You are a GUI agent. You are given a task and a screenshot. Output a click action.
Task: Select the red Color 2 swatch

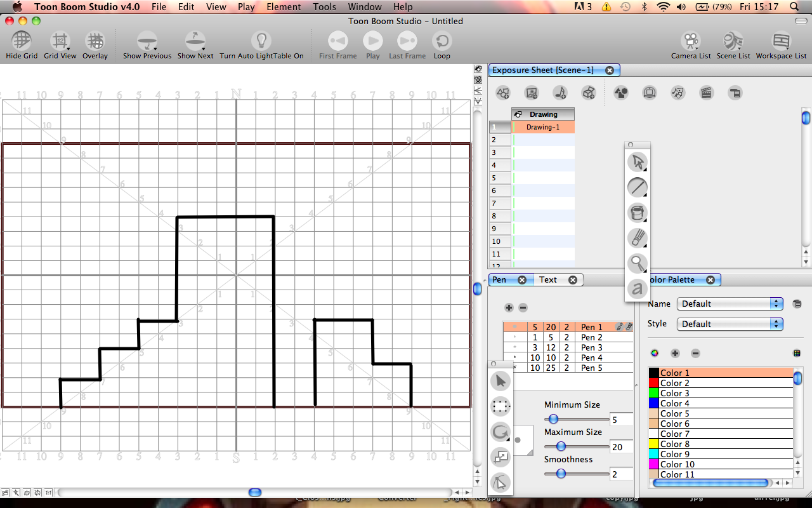pyautogui.click(x=654, y=383)
